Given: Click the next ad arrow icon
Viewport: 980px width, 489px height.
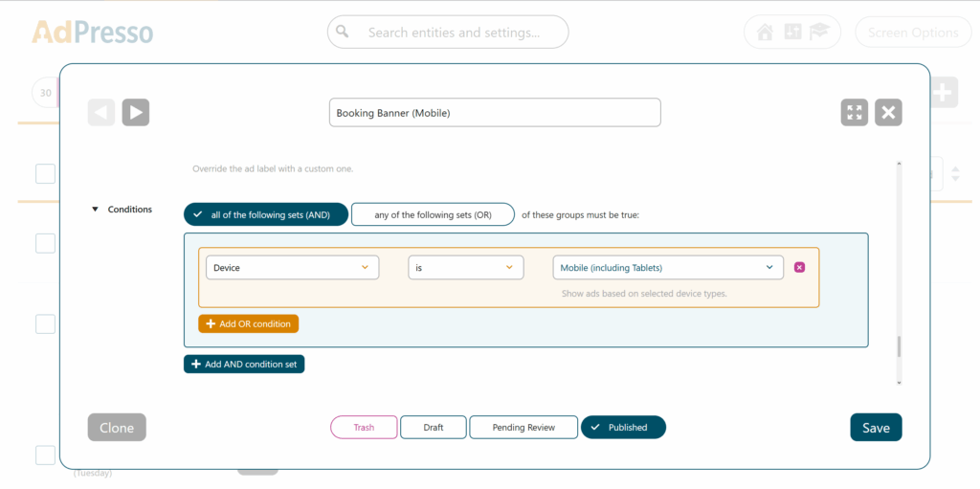Looking at the screenshot, I should coord(136,113).
